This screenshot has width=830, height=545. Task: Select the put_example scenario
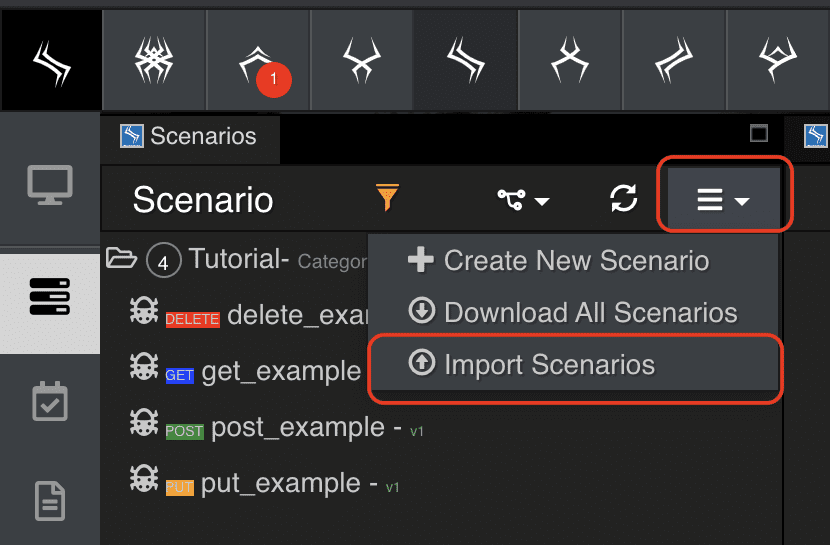(x=282, y=484)
